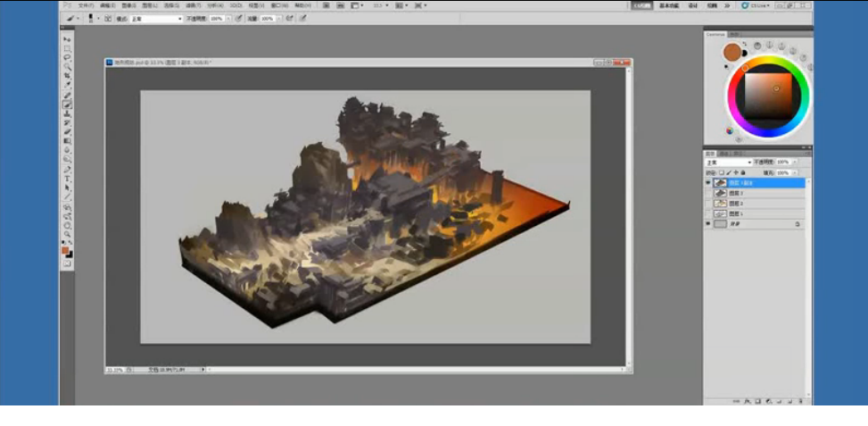The height and width of the screenshot is (426, 868).
Task: Open the 编辑 menu
Action: click(107, 5)
